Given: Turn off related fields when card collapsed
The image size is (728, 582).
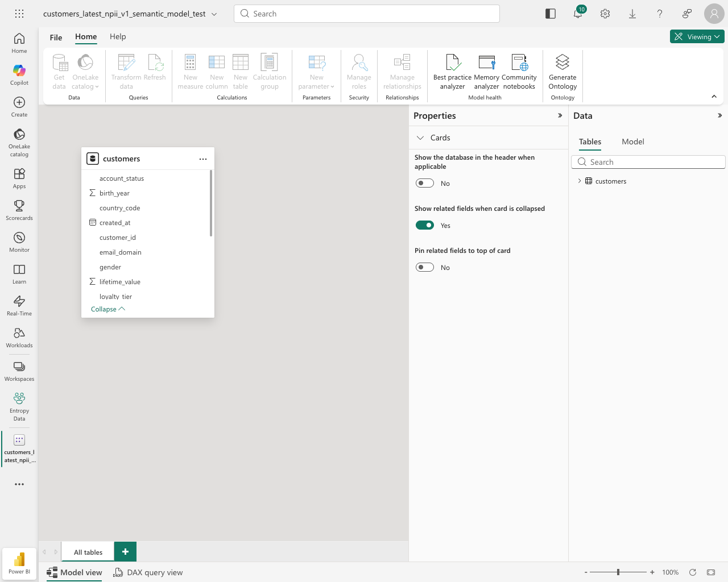Looking at the screenshot, I should click(424, 225).
